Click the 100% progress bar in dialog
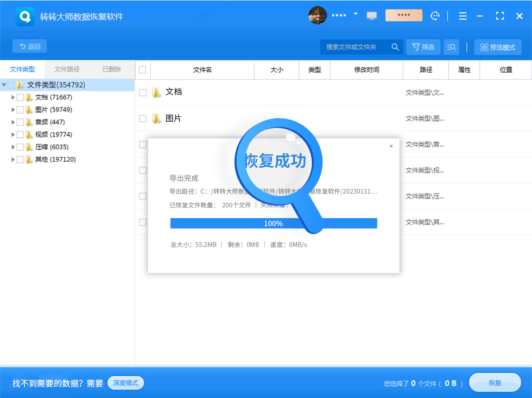 [x=274, y=223]
